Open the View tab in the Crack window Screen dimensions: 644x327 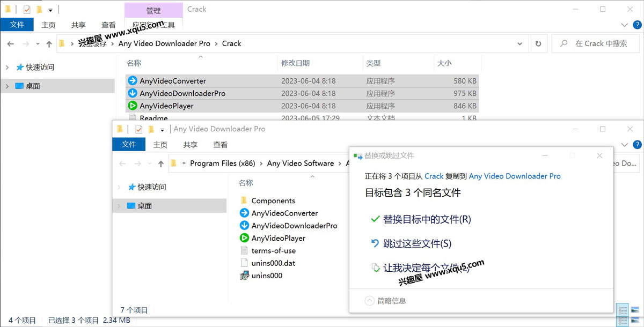pos(108,25)
